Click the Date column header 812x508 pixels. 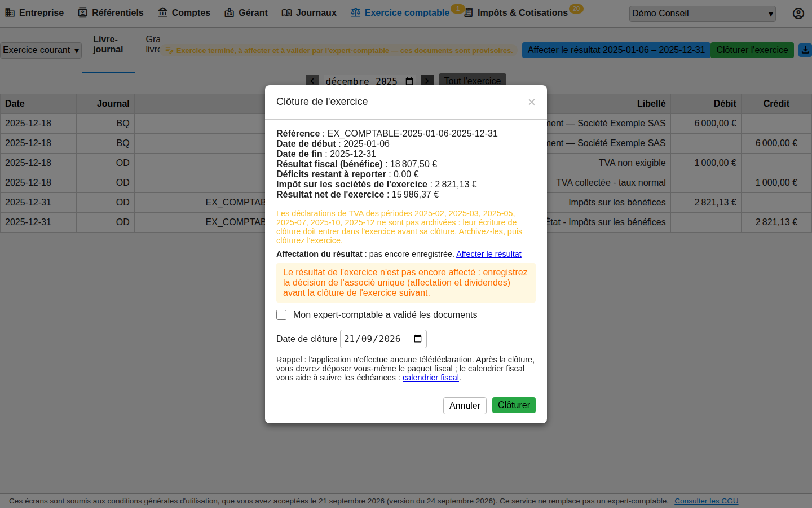(38, 104)
